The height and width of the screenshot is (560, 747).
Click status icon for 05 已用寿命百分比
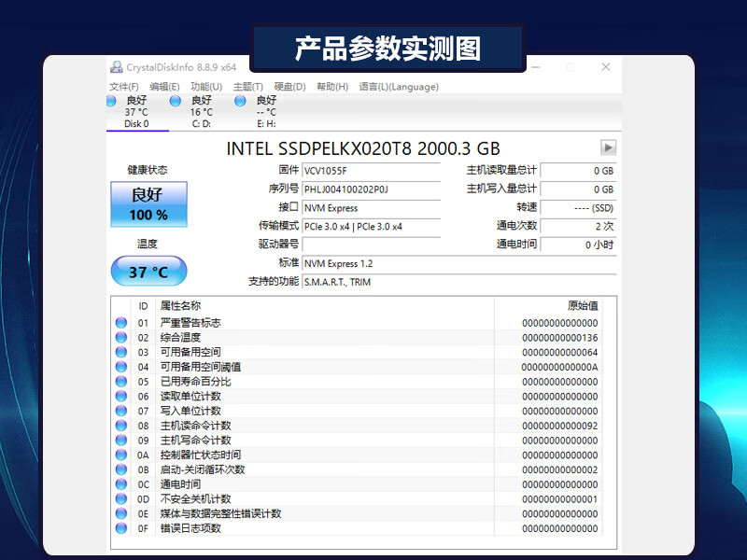click(x=121, y=382)
